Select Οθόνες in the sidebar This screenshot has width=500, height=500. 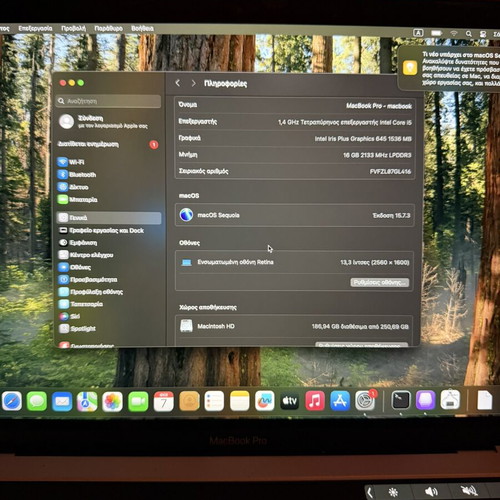108,267
